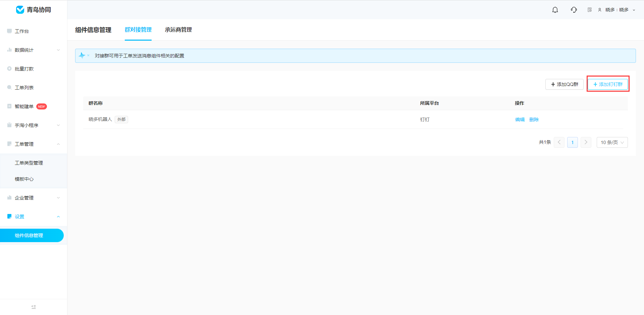Click the 数据统计 chart icon
This screenshot has width=644, height=315.
[9, 50]
